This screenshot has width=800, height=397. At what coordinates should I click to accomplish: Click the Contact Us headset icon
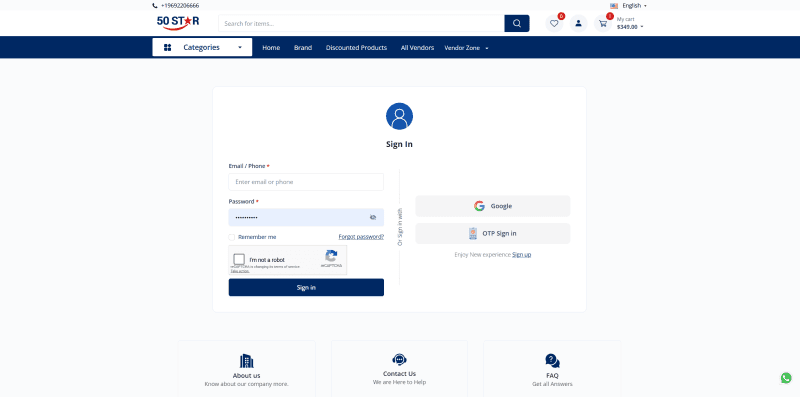(x=399, y=360)
